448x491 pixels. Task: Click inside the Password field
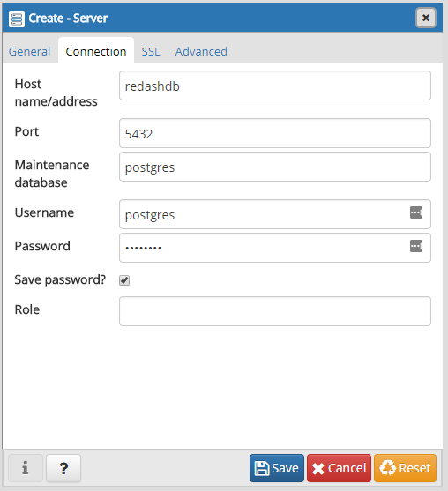tap(263, 248)
